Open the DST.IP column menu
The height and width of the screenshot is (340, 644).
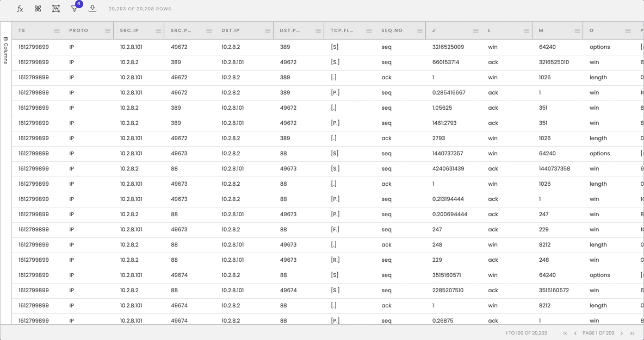coord(268,31)
